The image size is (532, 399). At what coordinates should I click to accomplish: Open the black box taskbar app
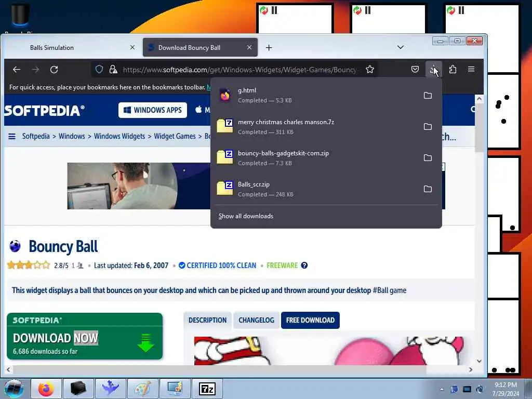pyautogui.click(x=78, y=389)
